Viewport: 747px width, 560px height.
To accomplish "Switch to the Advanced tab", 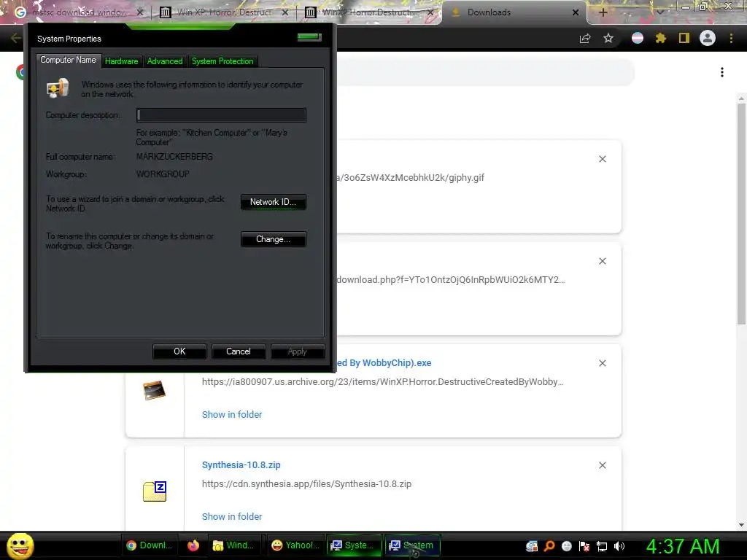I will [164, 61].
